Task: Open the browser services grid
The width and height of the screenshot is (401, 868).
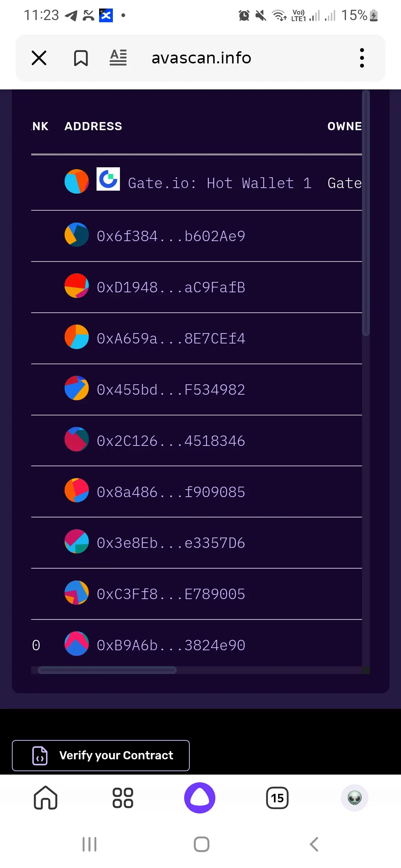Action: (123, 798)
